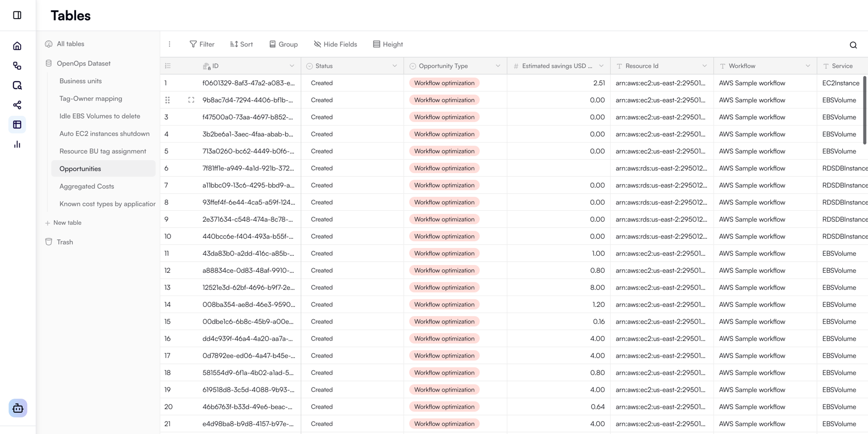Select row 8 RDSDBInstance service cell
The image size is (868, 434).
(843, 202)
